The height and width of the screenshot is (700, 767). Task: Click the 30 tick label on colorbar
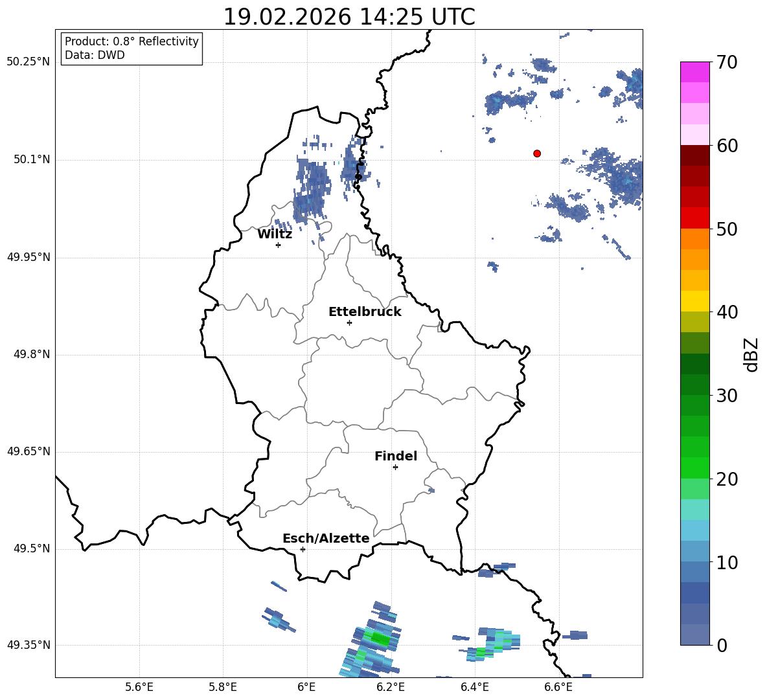727,396
